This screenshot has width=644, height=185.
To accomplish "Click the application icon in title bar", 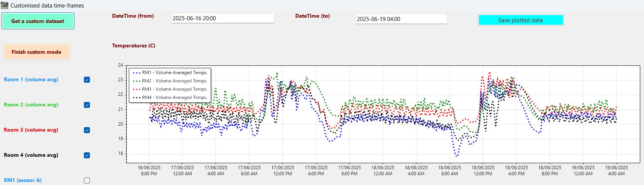I will 5,5.
